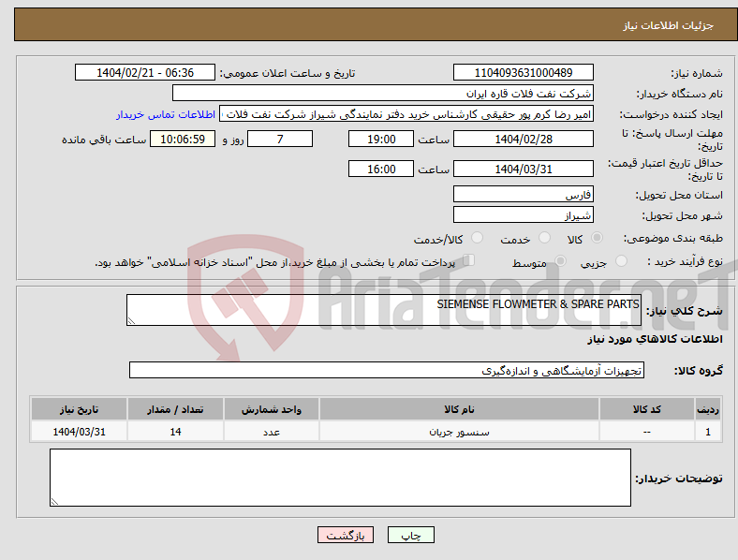Click the price validity date 1404/03/31 field
Image resolution: width=738 pixels, height=560 pixels.
coord(523,169)
